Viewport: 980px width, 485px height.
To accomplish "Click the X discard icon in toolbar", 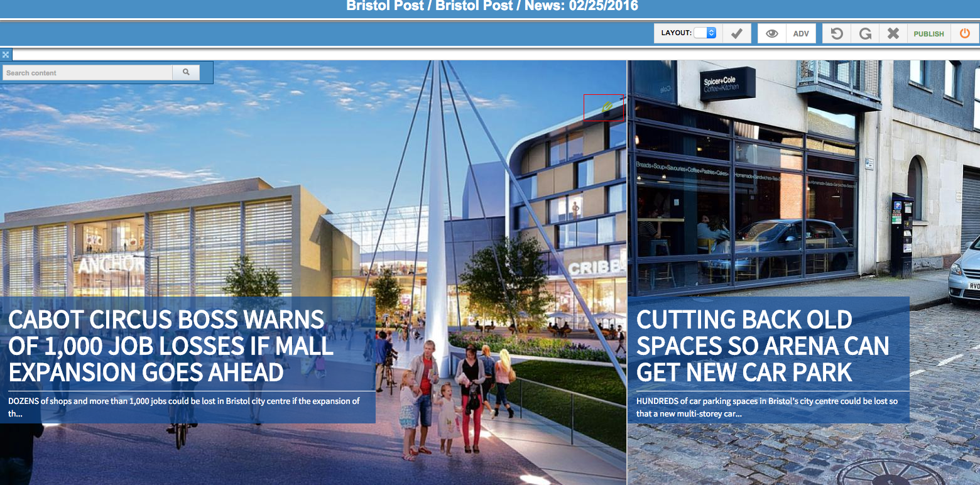I will click(x=893, y=33).
